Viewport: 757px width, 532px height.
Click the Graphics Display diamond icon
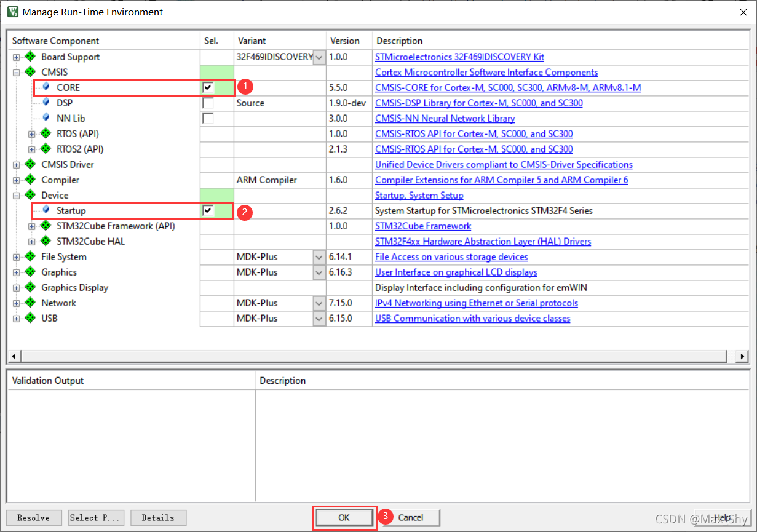[30, 287]
